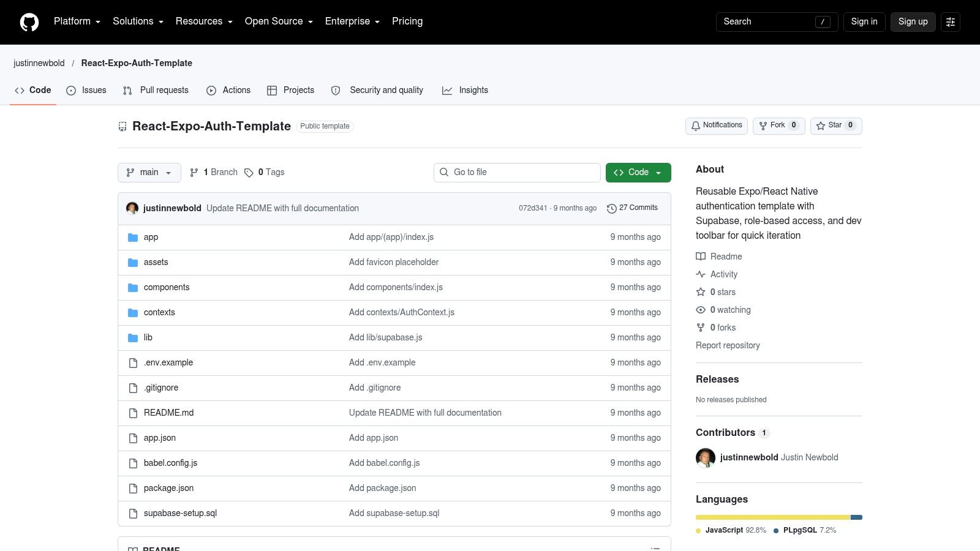Expand the Enterprise menu

coord(352,21)
